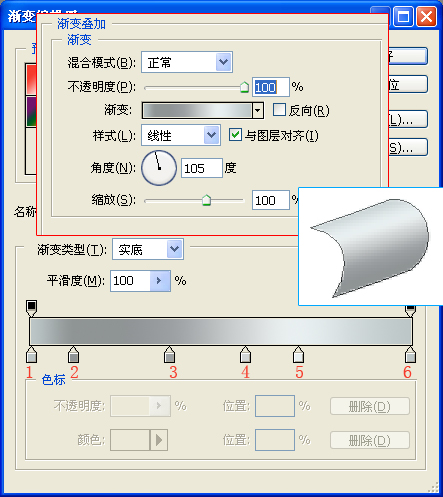
Task: Click the angle dial for 角度
Action: point(159,168)
